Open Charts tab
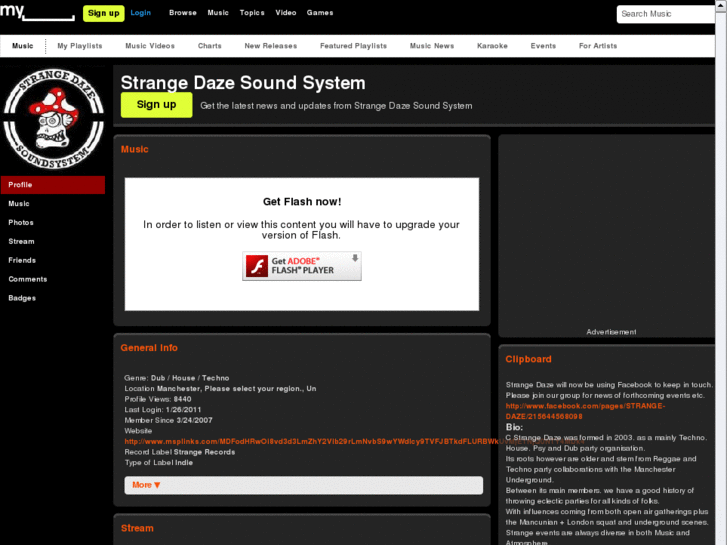The image size is (727, 545). click(210, 46)
